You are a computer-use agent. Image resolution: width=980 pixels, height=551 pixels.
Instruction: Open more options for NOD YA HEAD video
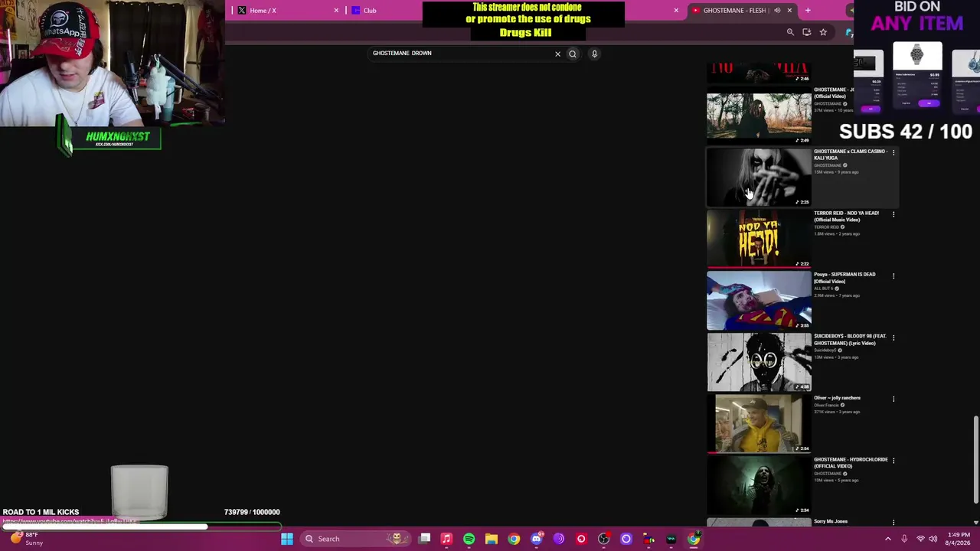point(893,214)
